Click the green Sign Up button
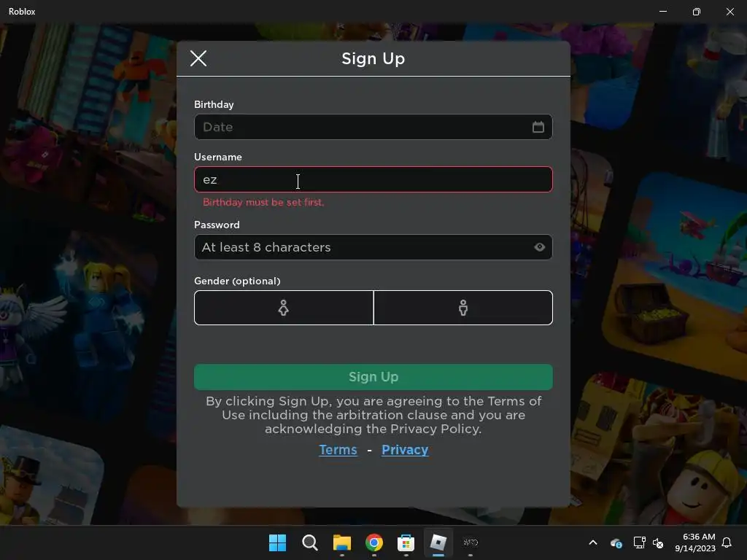Image resolution: width=747 pixels, height=560 pixels. point(373,377)
